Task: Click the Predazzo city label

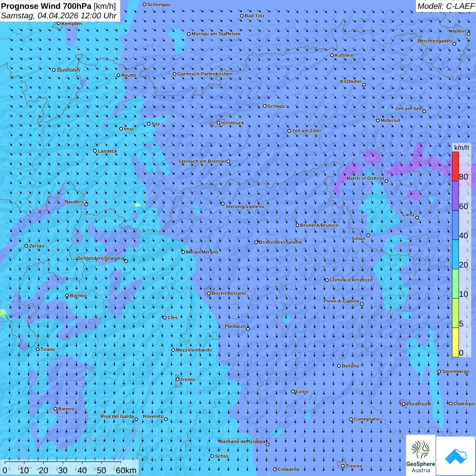Action: [235, 326]
